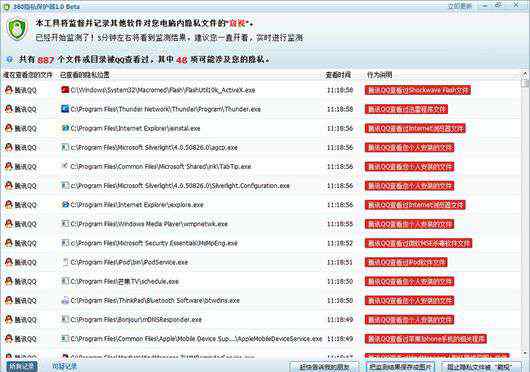Click the file icon before PodService.exe path
The image size is (530, 372).
click(65, 262)
